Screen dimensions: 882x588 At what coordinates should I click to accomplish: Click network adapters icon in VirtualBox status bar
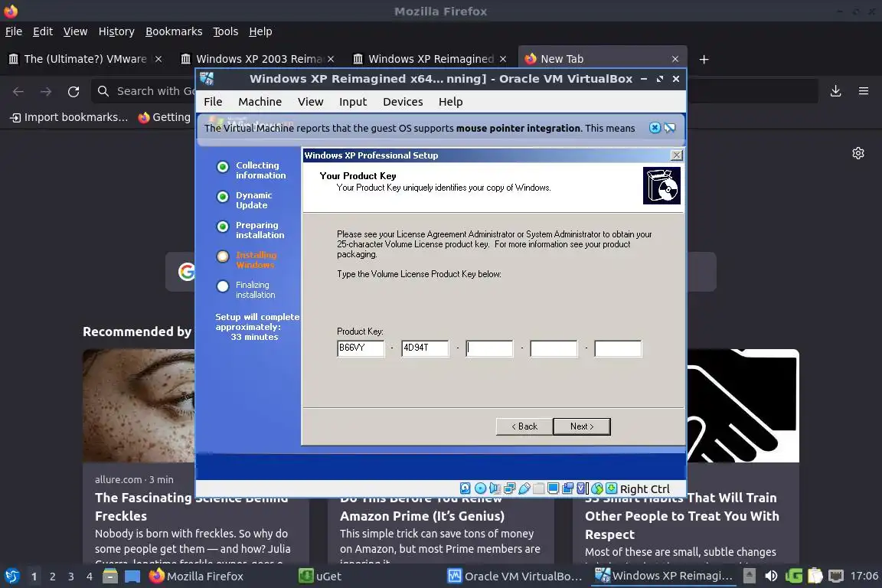tap(510, 488)
